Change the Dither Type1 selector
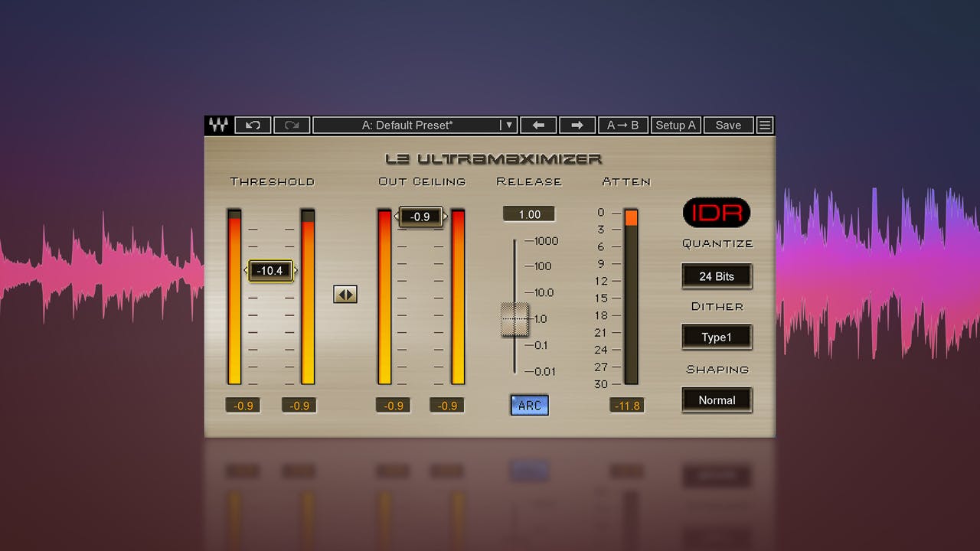 pos(717,337)
